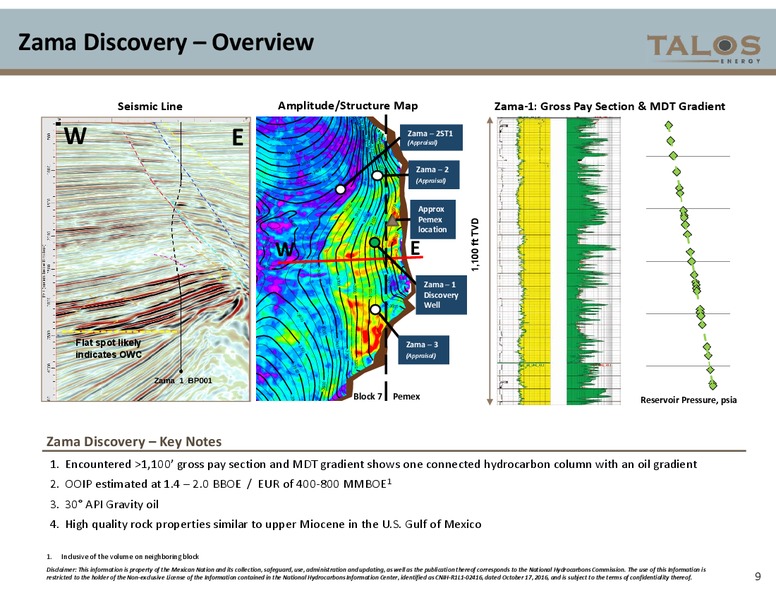776x600 pixels.
Task: Click the grey triangle Pemex location marker
Action: (x=392, y=221)
